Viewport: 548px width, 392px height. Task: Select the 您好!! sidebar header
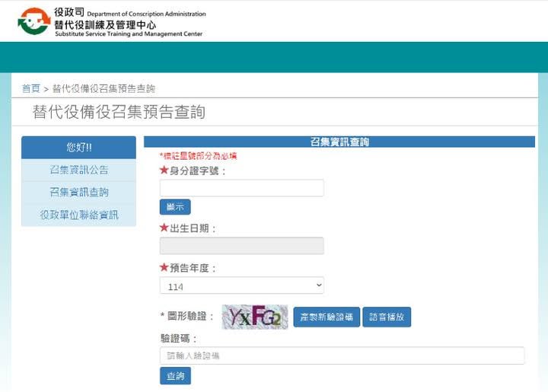(x=78, y=147)
